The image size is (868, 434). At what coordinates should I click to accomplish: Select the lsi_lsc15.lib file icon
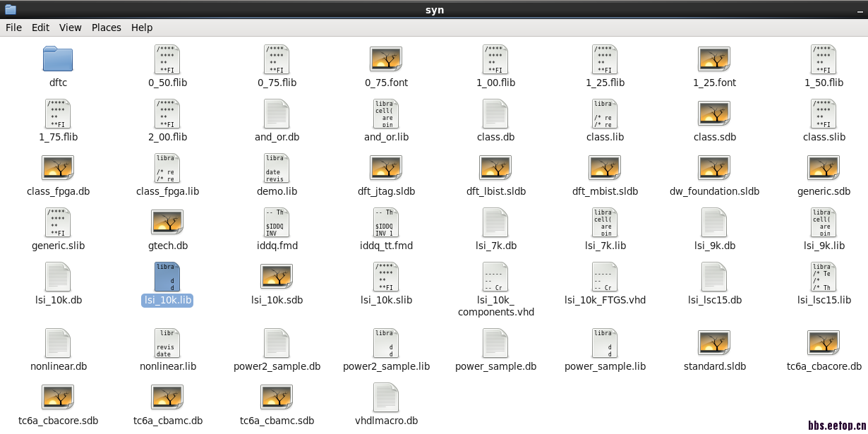click(x=824, y=277)
